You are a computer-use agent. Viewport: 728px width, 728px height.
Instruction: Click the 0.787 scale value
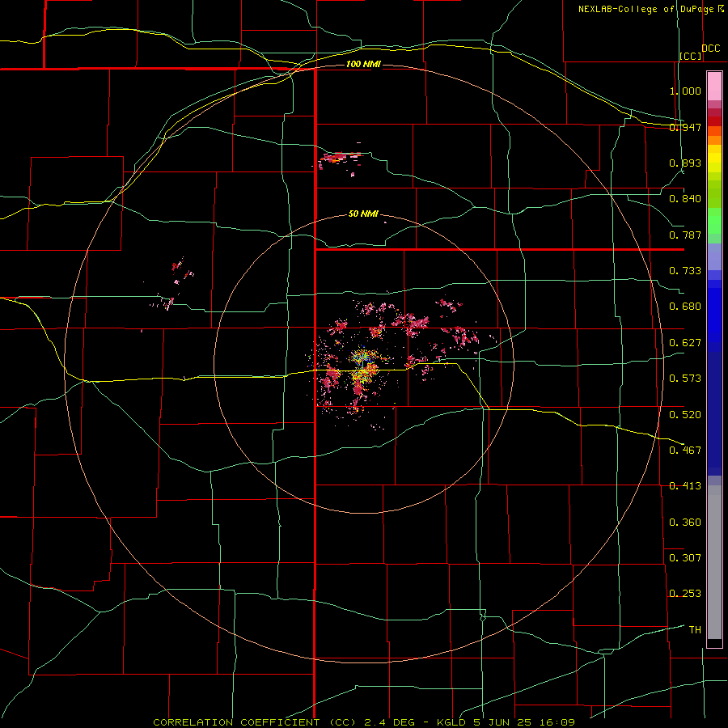[685, 235]
